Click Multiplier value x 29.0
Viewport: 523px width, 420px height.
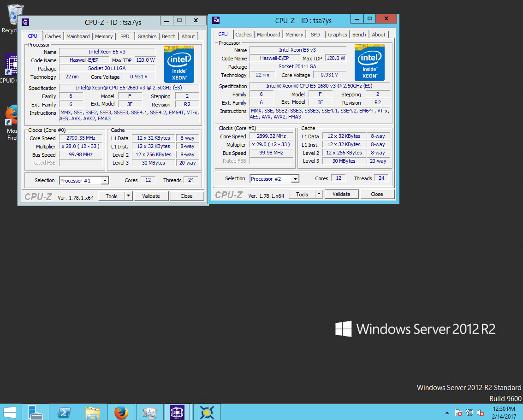[x=271, y=144]
